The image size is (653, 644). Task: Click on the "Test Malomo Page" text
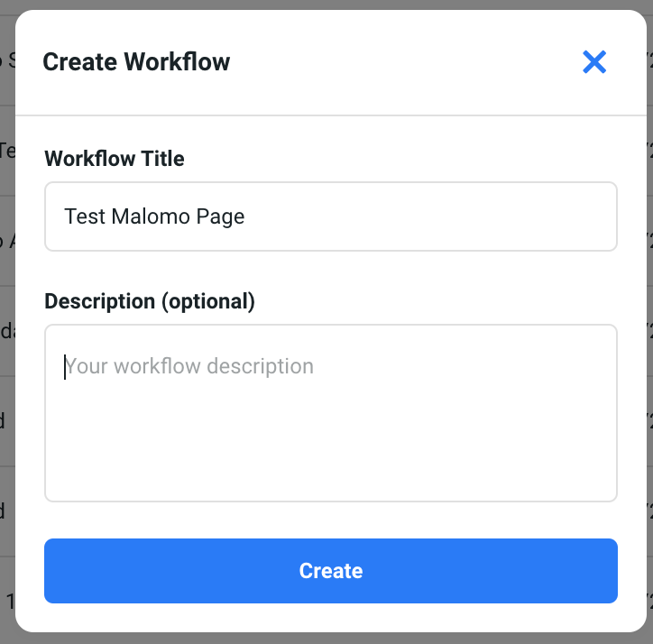click(154, 216)
